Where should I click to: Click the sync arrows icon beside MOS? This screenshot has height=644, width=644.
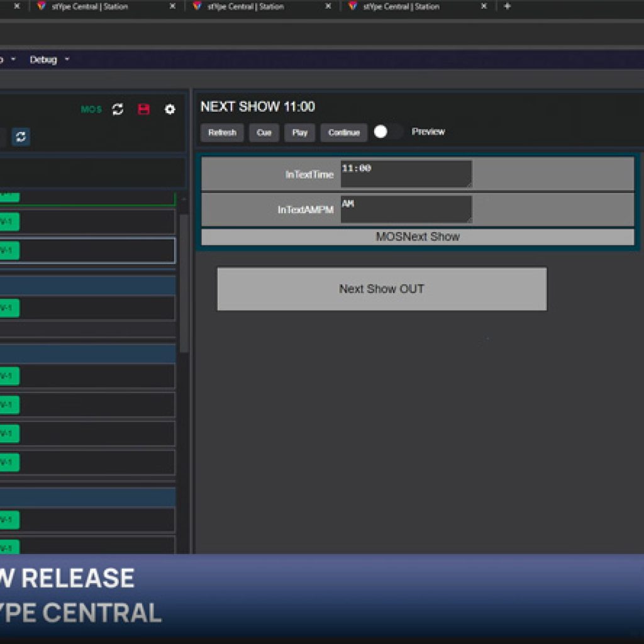(x=118, y=109)
